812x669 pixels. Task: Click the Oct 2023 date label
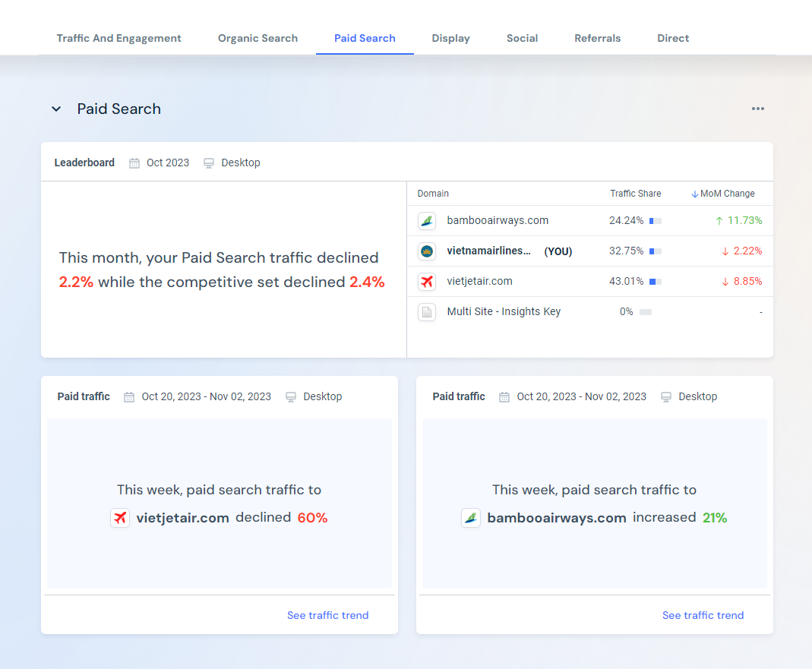pos(168,163)
